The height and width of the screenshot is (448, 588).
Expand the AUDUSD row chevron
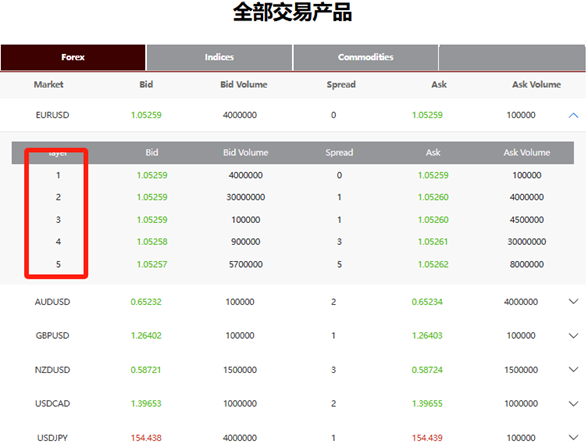(x=573, y=301)
